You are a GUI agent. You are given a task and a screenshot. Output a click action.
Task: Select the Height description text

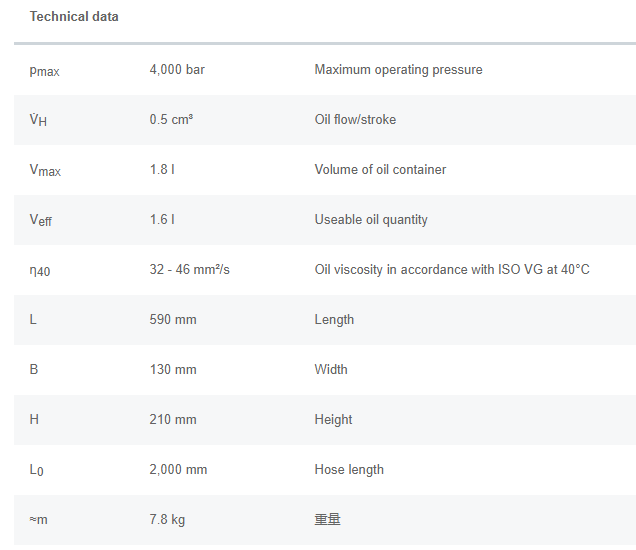pyautogui.click(x=333, y=420)
